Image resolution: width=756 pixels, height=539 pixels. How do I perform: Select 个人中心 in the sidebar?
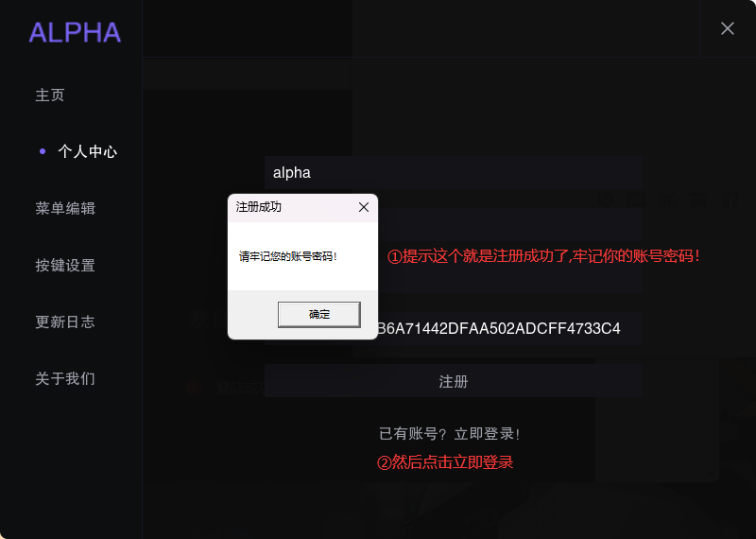87,151
